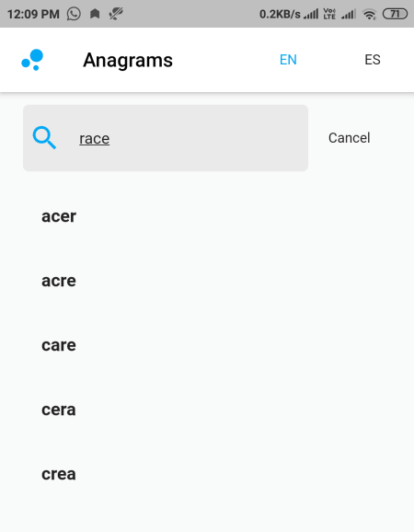The width and height of the screenshot is (414, 532).
Task: Tap the muted notification status icon
Action: 116,14
